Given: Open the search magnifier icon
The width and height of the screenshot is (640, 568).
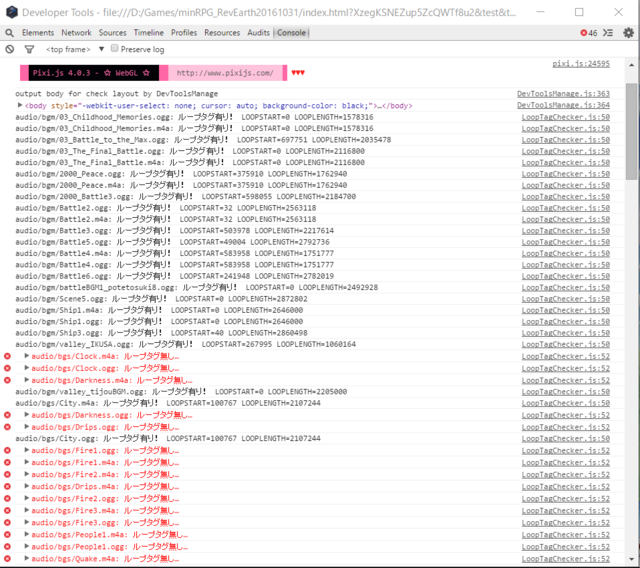Looking at the screenshot, I should (9, 33).
